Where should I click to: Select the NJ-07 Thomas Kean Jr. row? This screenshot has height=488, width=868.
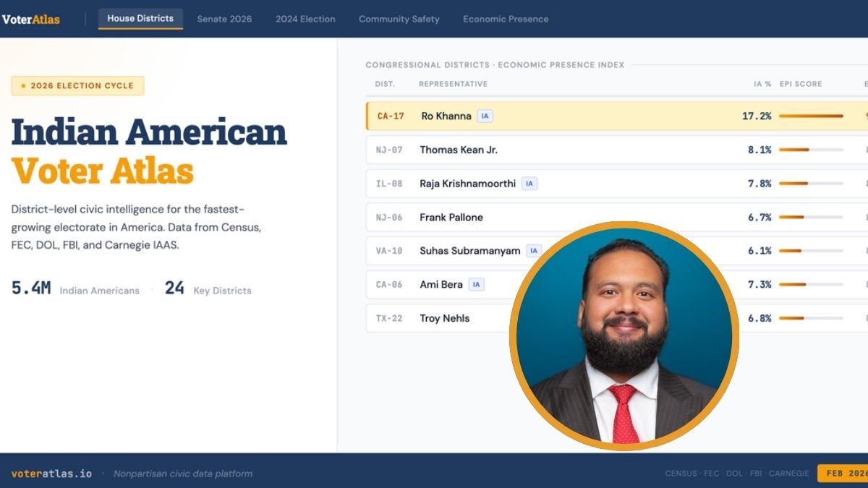click(x=579, y=150)
